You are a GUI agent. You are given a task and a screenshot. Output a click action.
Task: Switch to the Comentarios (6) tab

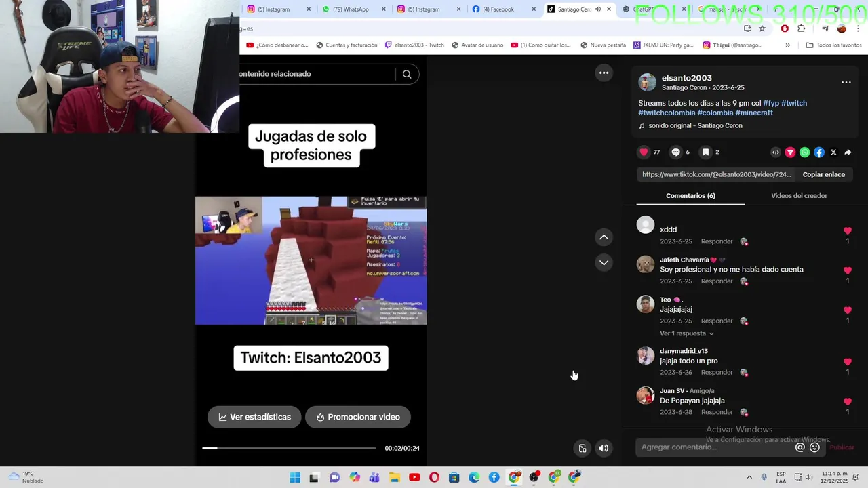point(690,195)
